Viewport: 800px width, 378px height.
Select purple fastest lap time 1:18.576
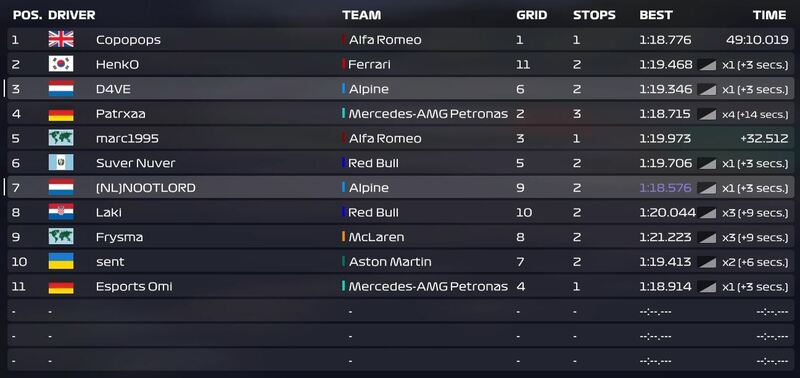point(665,188)
